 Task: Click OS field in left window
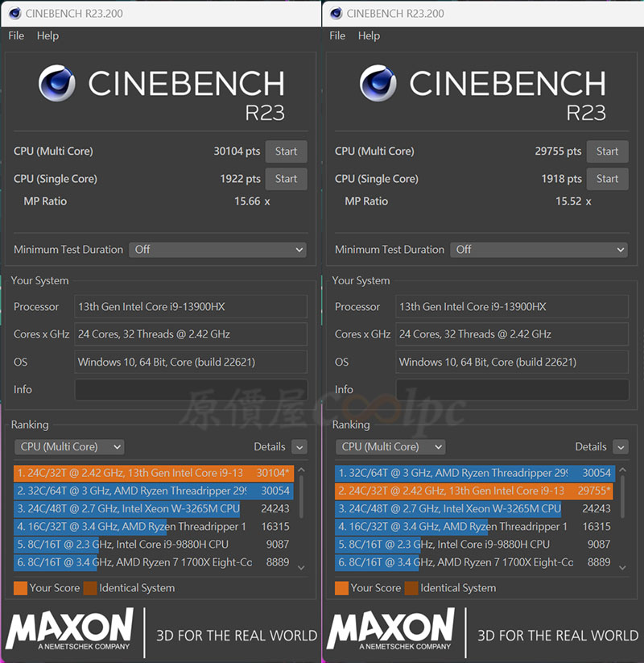click(x=191, y=362)
